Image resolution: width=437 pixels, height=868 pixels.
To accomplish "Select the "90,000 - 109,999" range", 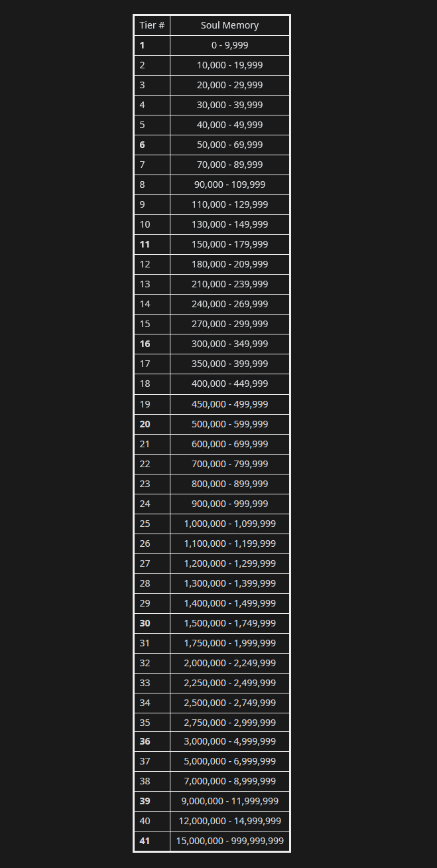I will [229, 184].
